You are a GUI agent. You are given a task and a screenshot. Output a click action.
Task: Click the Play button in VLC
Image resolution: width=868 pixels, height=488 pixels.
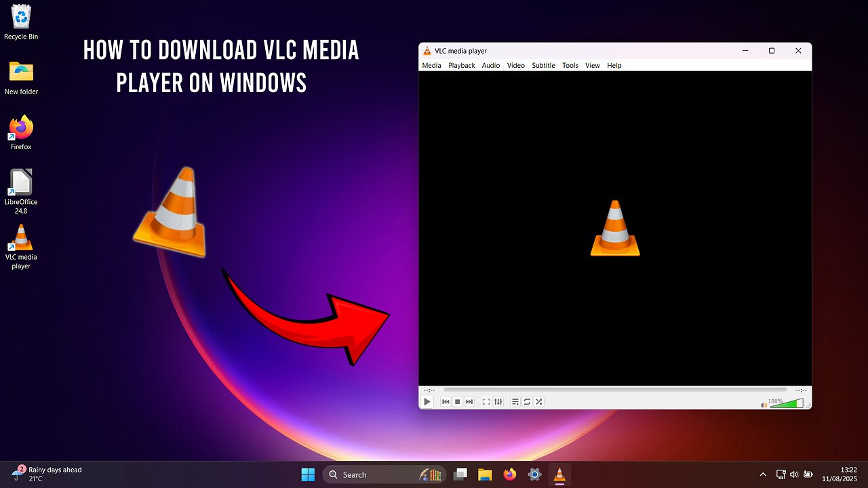click(x=427, y=402)
